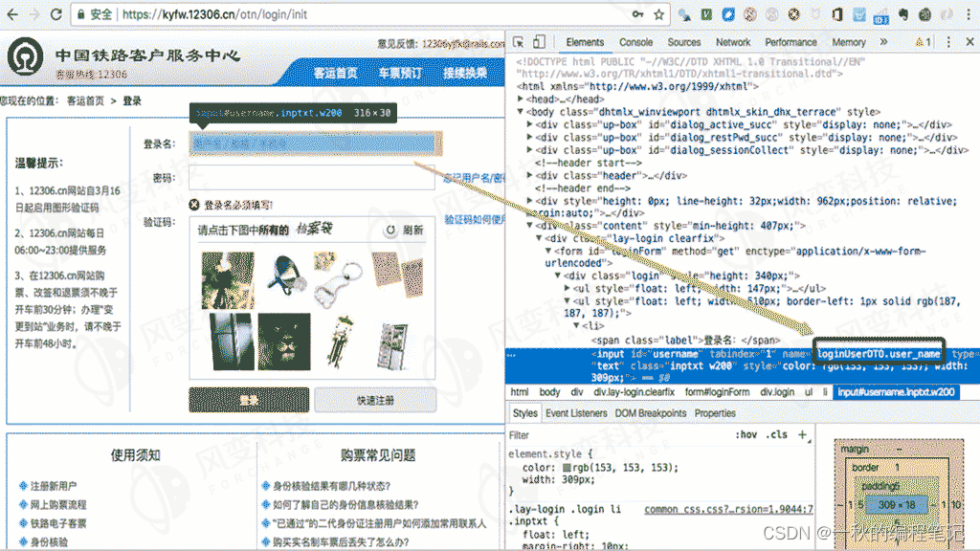Expand the dialog_sessionCollect div node
Viewport: 980px width, 551px height.
pyautogui.click(x=529, y=150)
